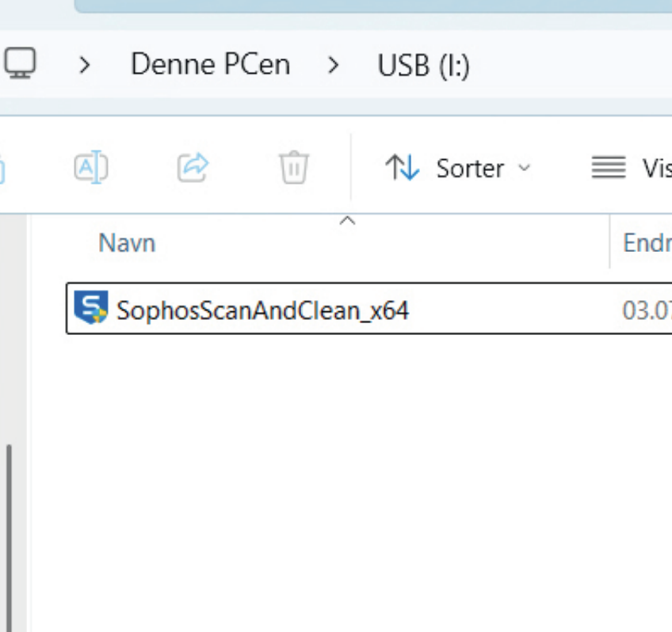Screen dimensions: 672x632
Task: Click the navigation pane scrollbar thumb
Action: point(9,539)
